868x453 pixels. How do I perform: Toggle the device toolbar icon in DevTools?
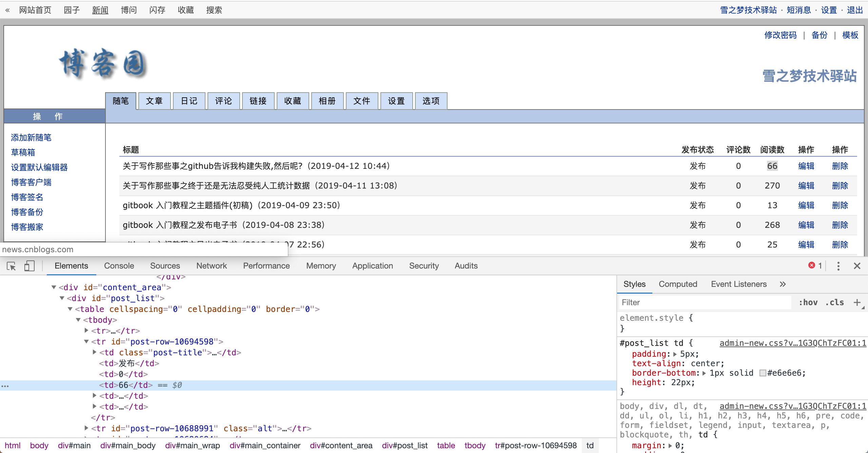click(29, 266)
